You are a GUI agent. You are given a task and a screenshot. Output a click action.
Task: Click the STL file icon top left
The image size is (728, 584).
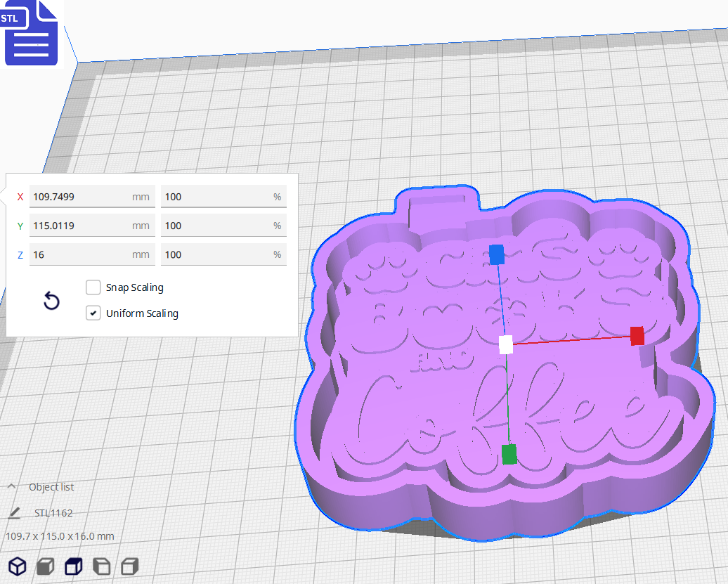click(x=31, y=32)
